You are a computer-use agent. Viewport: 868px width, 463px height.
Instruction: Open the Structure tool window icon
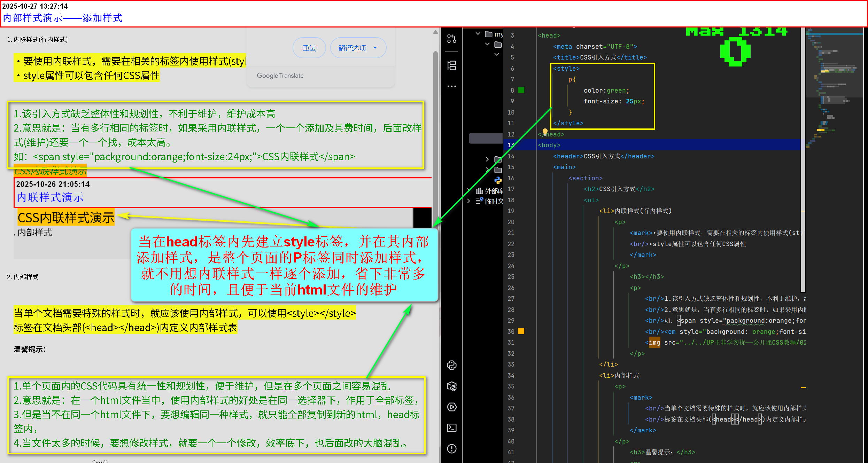pos(452,65)
